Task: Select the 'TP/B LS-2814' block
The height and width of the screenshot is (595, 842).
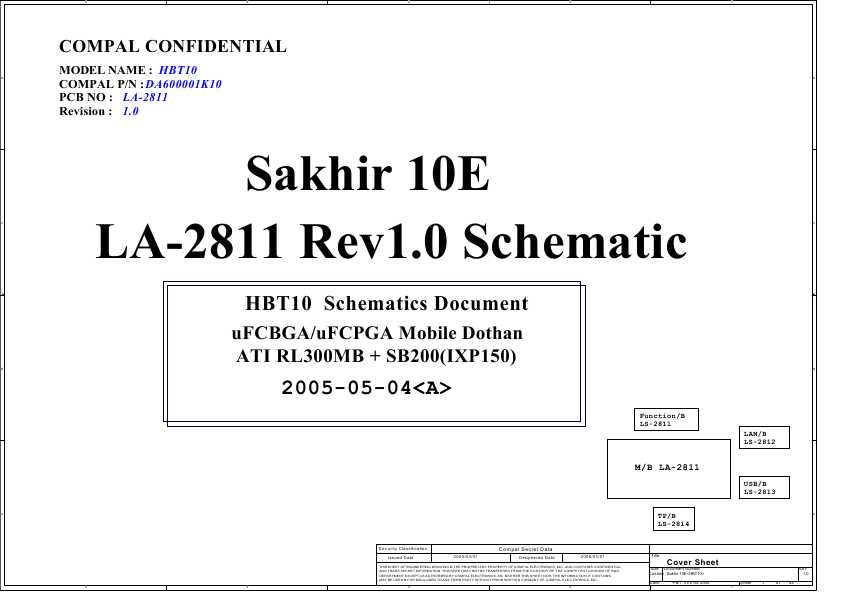Action: coord(673,519)
